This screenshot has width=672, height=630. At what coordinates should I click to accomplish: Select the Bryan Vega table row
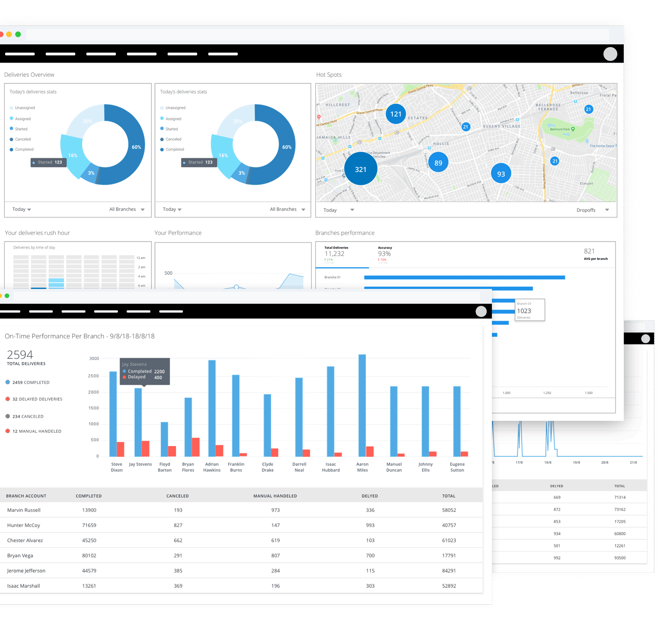pyautogui.click(x=241, y=555)
